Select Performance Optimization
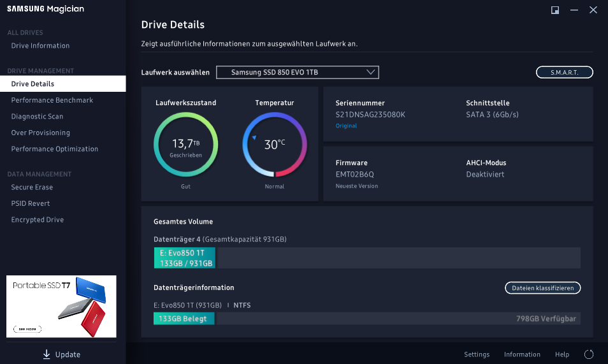Screen dimensions: 608x364 55,149
